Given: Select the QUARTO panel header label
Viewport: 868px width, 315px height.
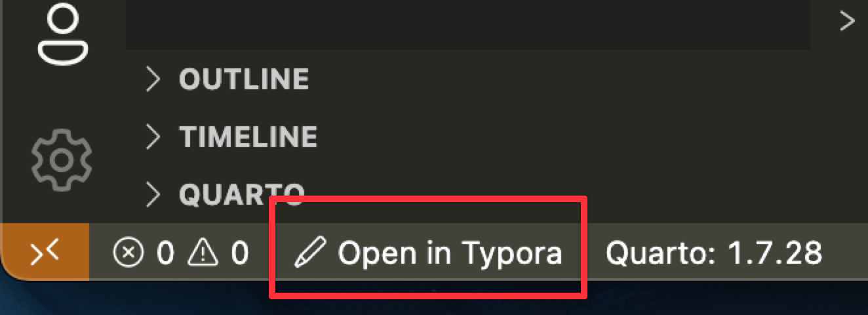Looking at the screenshot, I should coord(241,194).
